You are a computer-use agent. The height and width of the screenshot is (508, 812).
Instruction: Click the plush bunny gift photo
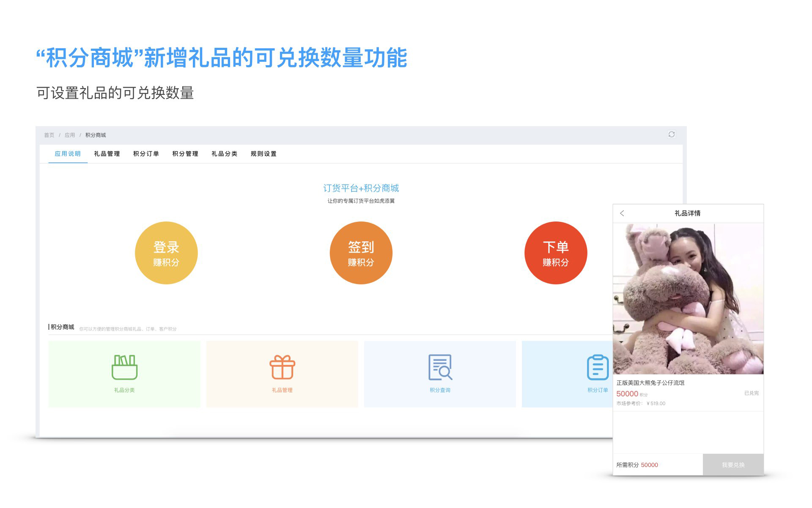(x=688, y=298)
